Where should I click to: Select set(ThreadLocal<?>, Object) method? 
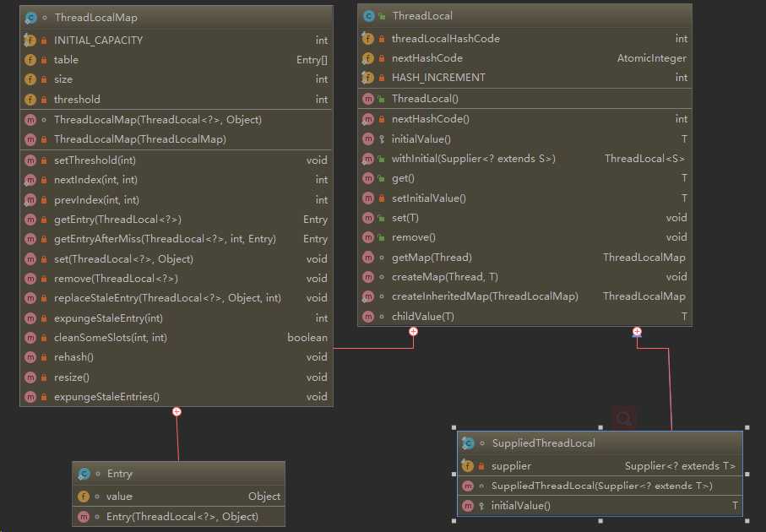pyautogui.click(x=177, y=259)
